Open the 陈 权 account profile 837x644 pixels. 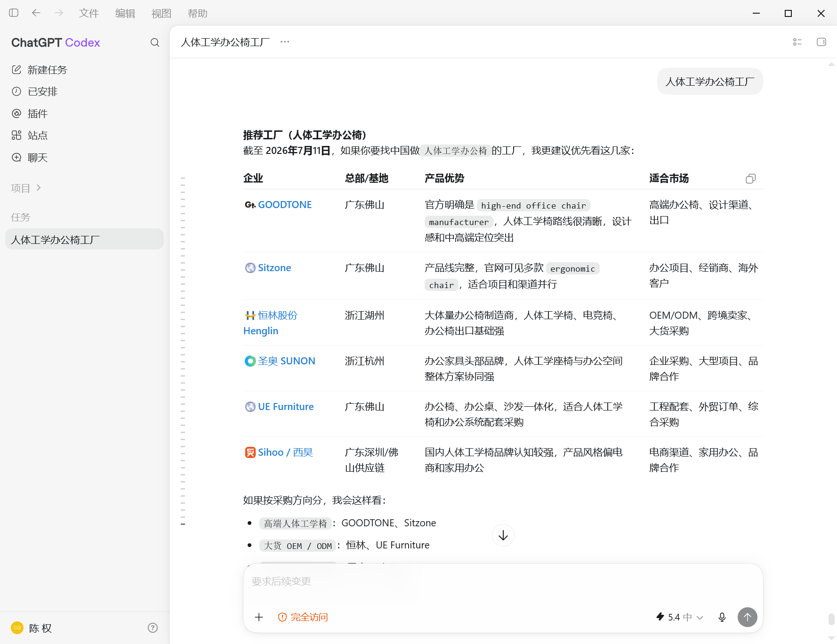click(x=32, y=628)
